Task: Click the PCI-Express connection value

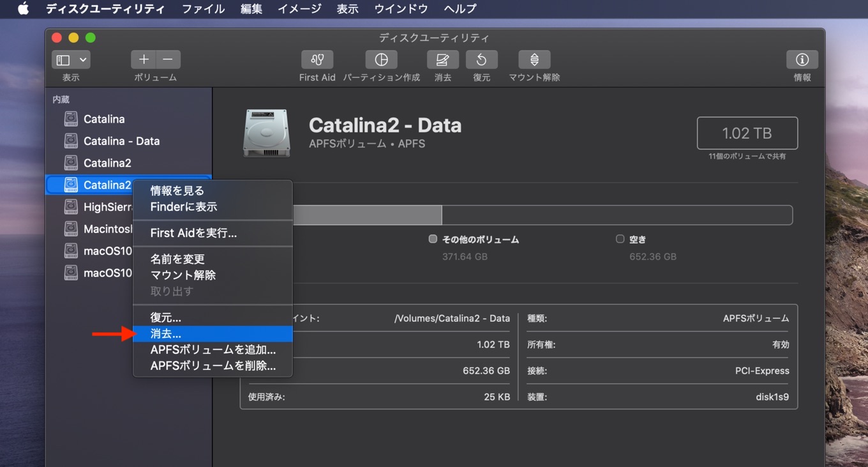Action: pyautogui.click(x=762, y=371)
